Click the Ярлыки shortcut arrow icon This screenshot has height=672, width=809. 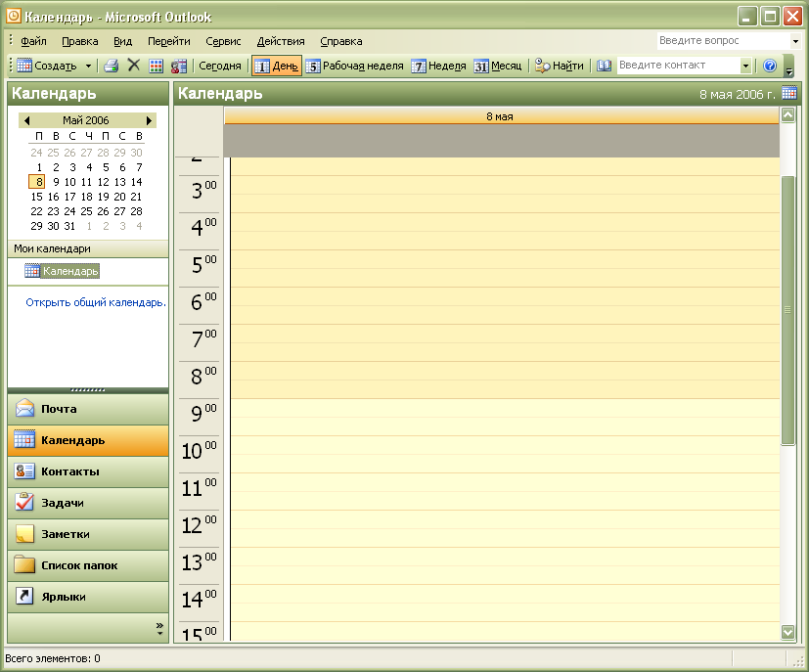click(24, 596)
